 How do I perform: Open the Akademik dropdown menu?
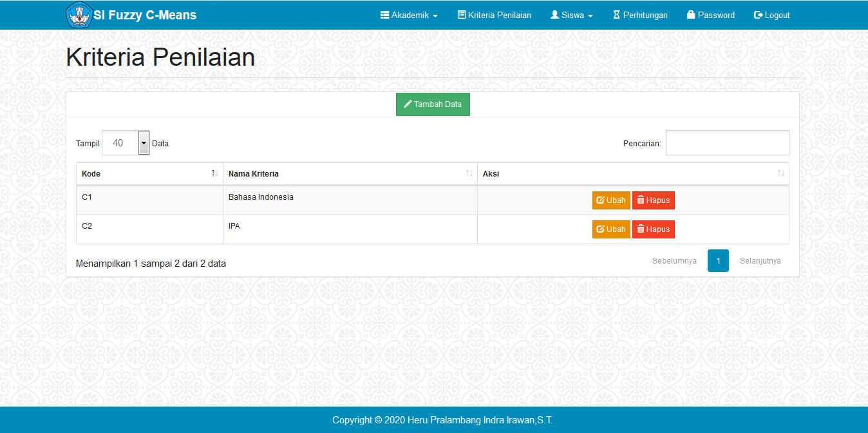[x=409, y=15]
